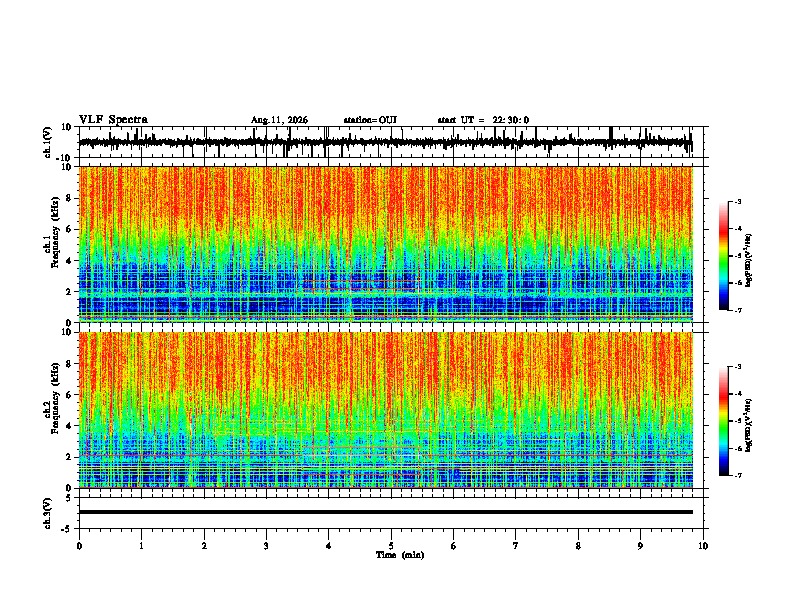The image size is (792, 612).
Task: Click the "VLF Spectra" title text
Action: click(113, 120)
